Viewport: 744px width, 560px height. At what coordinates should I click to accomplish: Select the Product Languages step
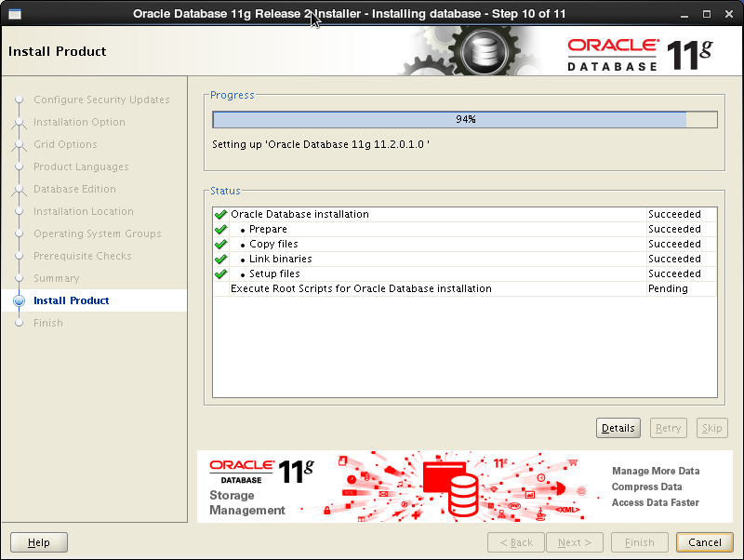tap(81, 167)
